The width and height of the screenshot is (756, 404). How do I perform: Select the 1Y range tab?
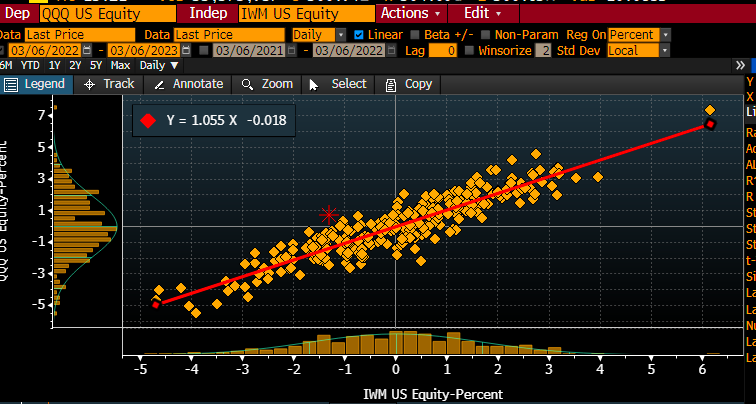(54, 66)
